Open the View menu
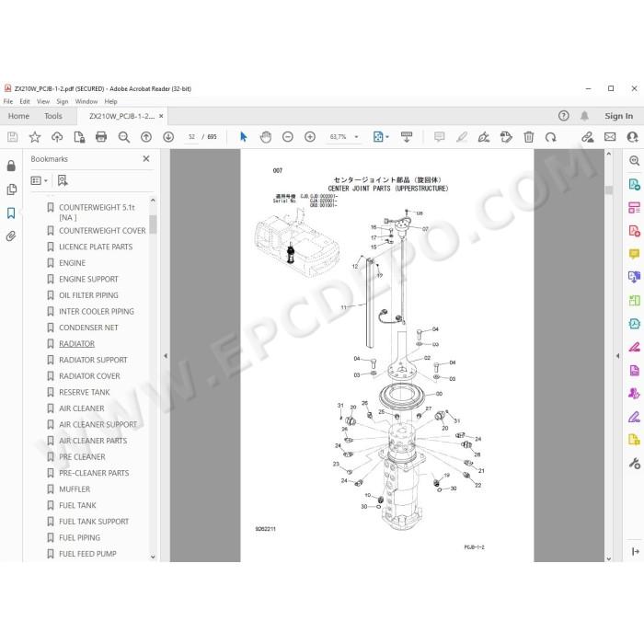The image size is (644, 644). pos(43,101)
